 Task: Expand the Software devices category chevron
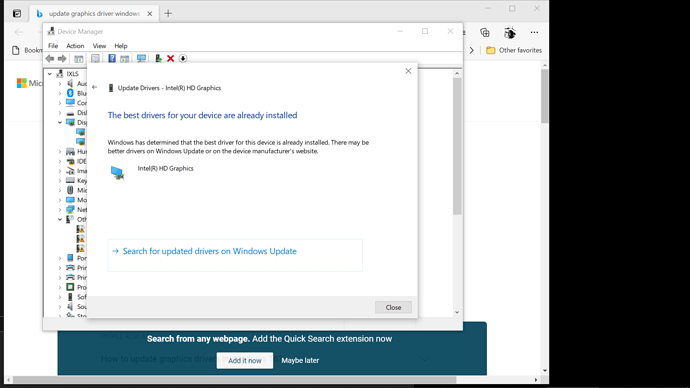(60, 296)
